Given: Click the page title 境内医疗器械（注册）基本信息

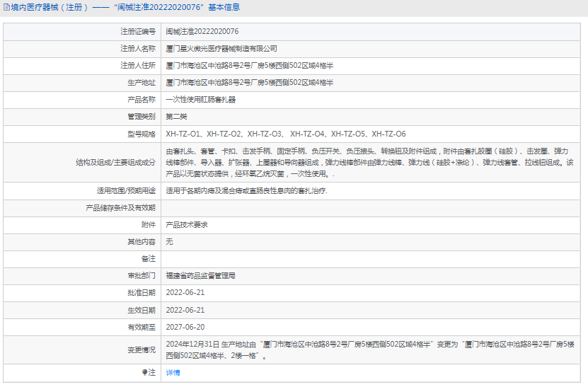Looking at the screenshot, I should [x=125, y=7].
